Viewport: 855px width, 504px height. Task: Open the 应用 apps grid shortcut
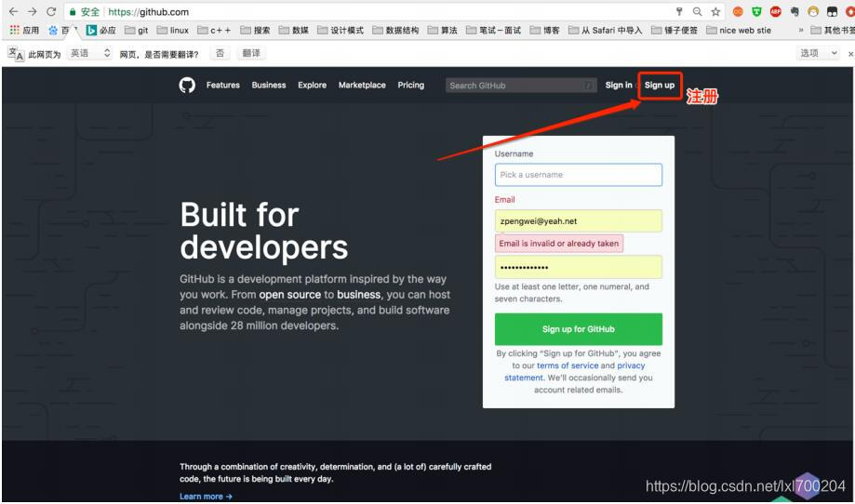(24, 30)
